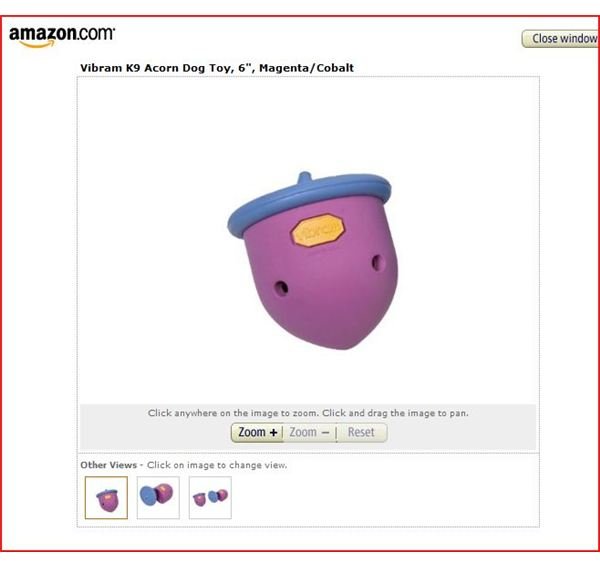Click the orange smile arrow beneath amazon
Screen dimensions: 600x561
(37, 45)
